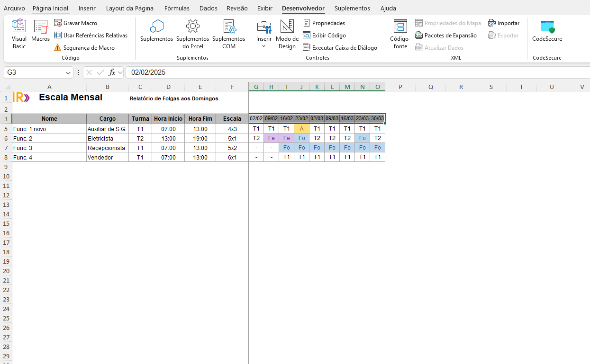The width and height of the screenshot is (590, 364).
Task: Click Pacotes de Expansão
Action: [x=446, y=35]
